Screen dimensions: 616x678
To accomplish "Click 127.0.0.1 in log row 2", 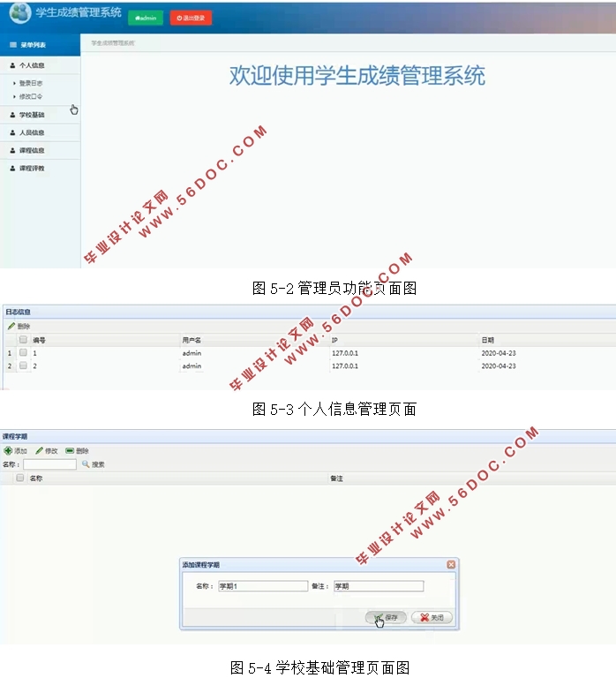I will tap(344, 365).
